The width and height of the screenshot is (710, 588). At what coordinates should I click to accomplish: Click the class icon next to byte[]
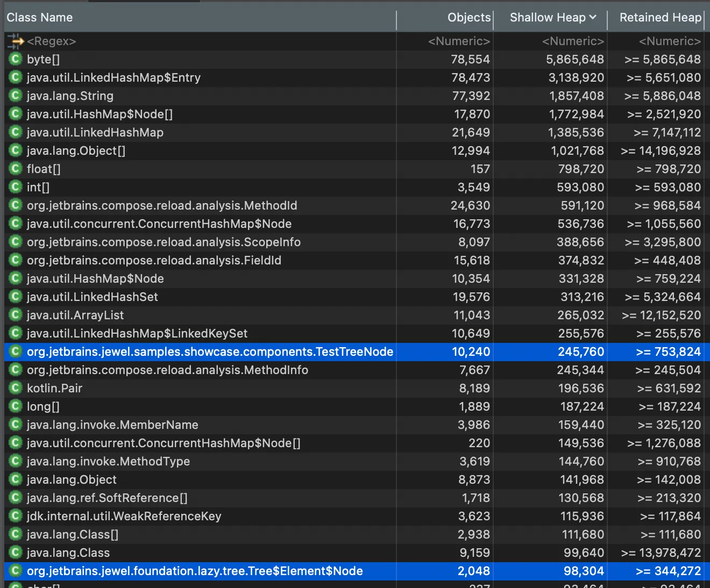point(16,59)
